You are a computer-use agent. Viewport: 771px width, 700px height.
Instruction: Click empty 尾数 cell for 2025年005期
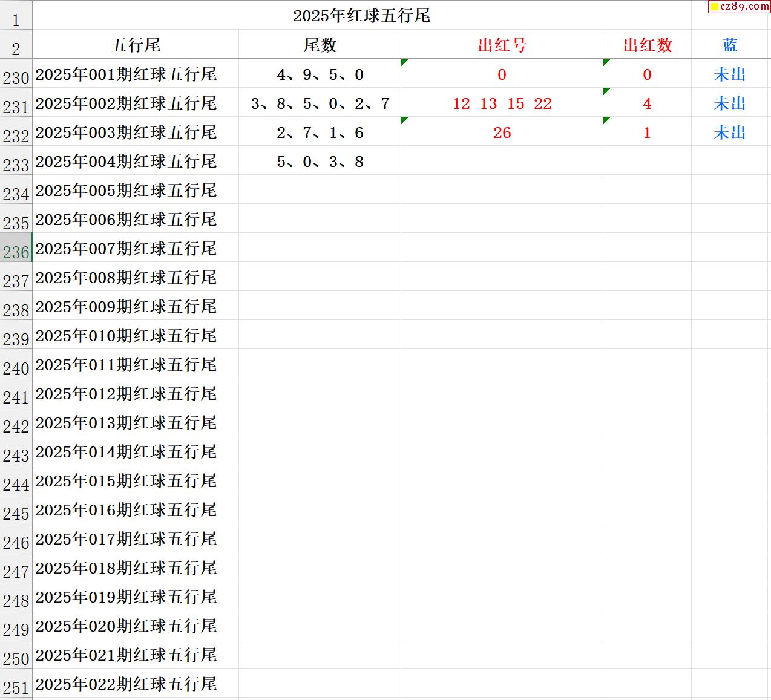pyautogui.click(x=320, y=191)
